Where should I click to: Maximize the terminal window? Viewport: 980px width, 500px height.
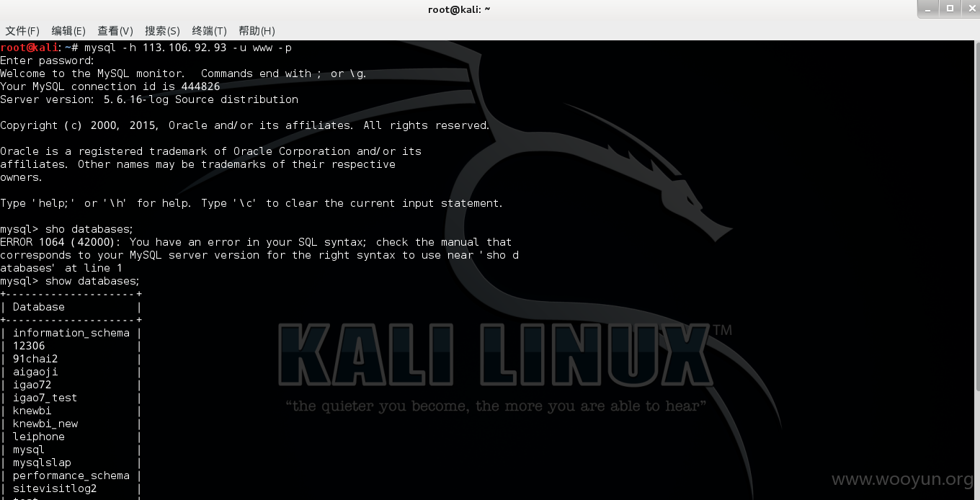950,9
